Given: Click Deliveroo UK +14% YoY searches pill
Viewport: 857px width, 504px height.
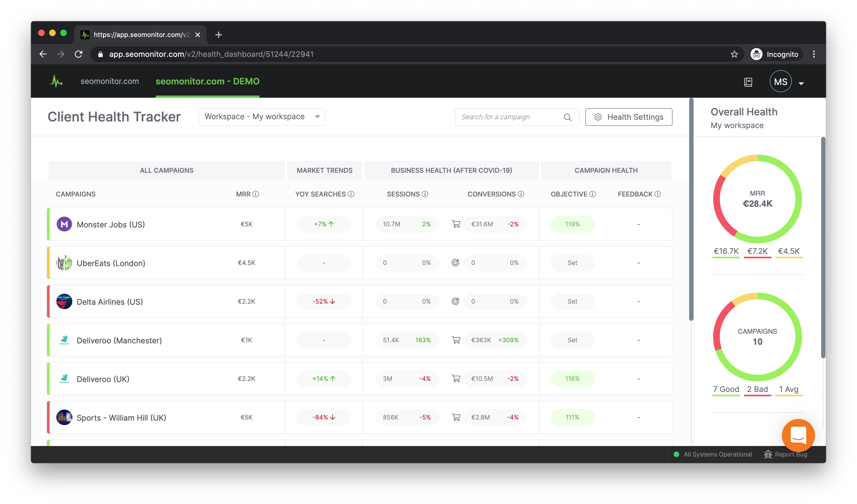Looking at the screenshot, I should (x=324, y=378).
